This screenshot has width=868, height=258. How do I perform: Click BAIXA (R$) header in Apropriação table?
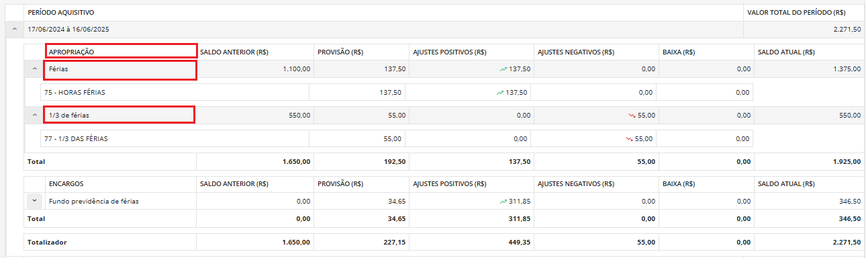pyautogui.click(x=678, y=52)
